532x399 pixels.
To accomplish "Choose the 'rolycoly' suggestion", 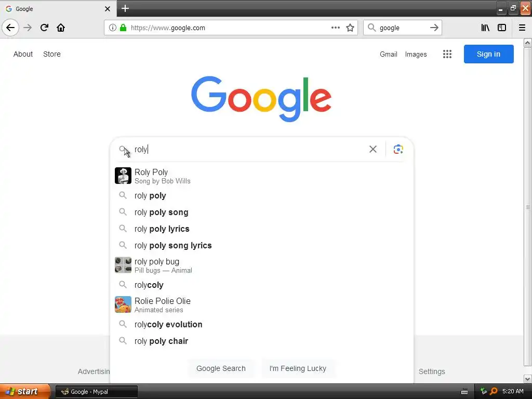I will click(262, 285).
